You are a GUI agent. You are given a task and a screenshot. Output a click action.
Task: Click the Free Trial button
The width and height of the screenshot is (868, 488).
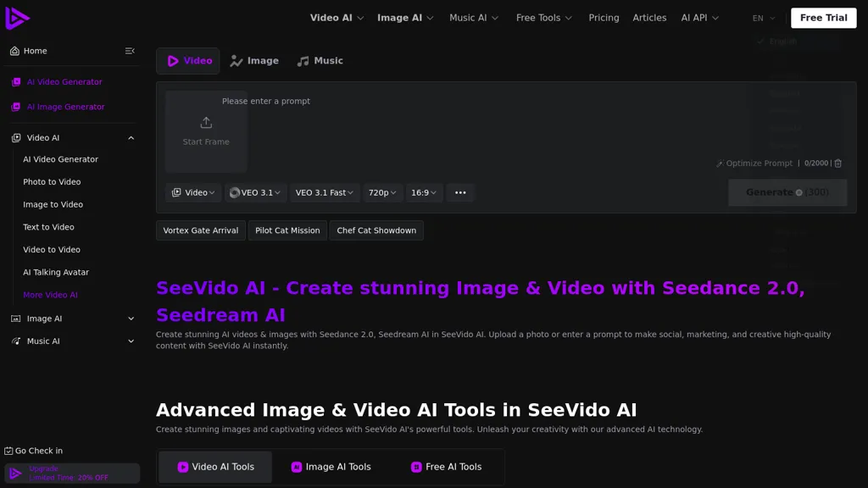[823, 18]
